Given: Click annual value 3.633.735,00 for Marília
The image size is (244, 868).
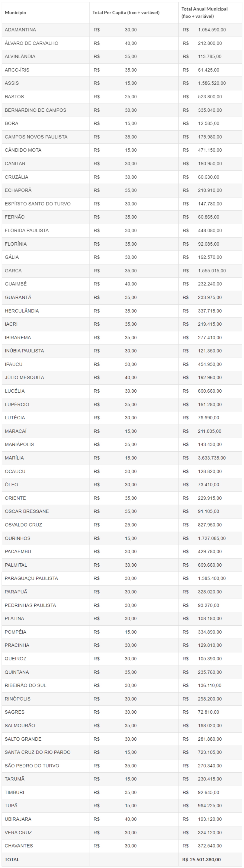Looking at the screenshot, I should click(212, 458).
